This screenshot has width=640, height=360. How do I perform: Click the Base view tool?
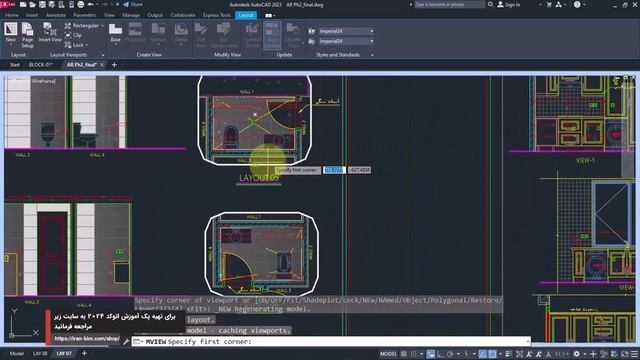(x=116, y=33)
